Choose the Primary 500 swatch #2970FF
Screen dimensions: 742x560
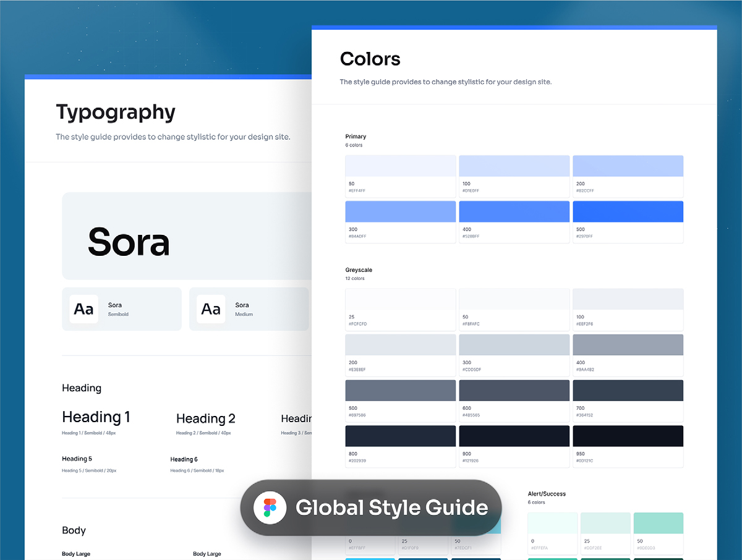628,222
